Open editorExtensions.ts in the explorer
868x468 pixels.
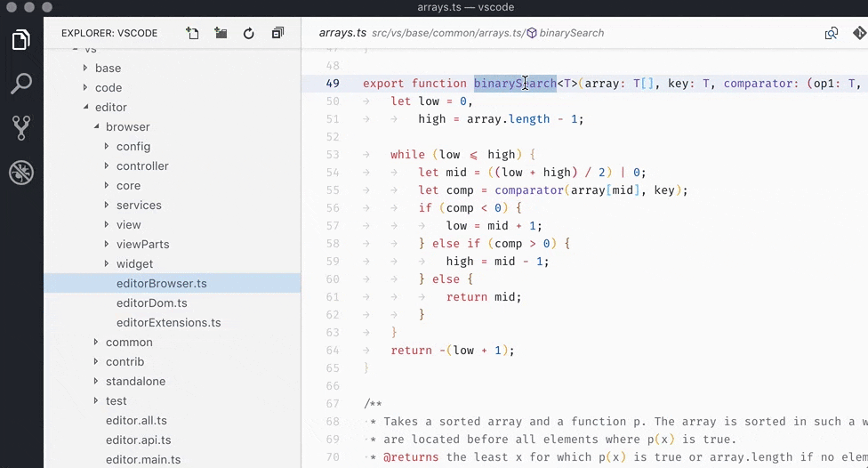(x=168, y=322)
